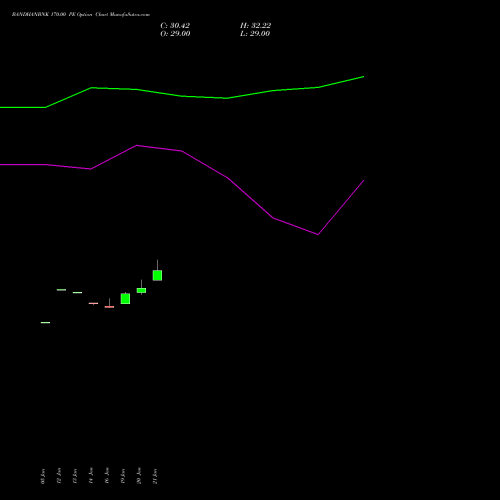
Task: Click the red candle with an upper wick
Action: [109, 306]
